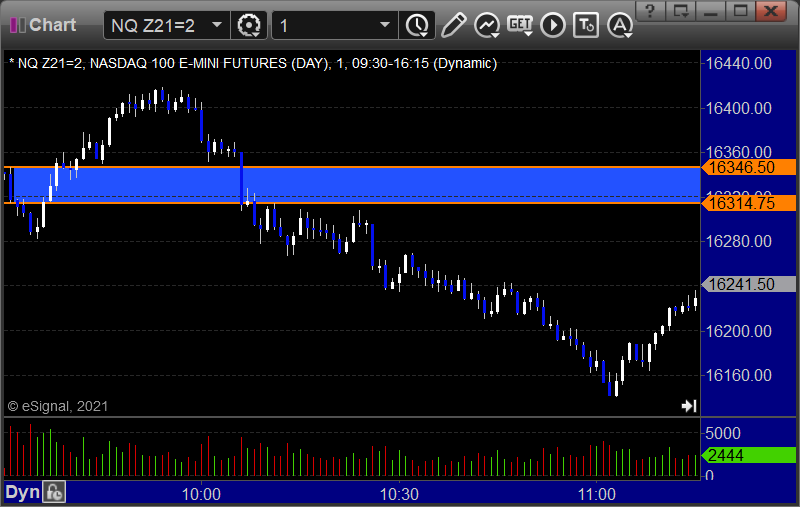
Task: Click the scroll-to-latest-bar arrow icon
Action: pos(689,405)
